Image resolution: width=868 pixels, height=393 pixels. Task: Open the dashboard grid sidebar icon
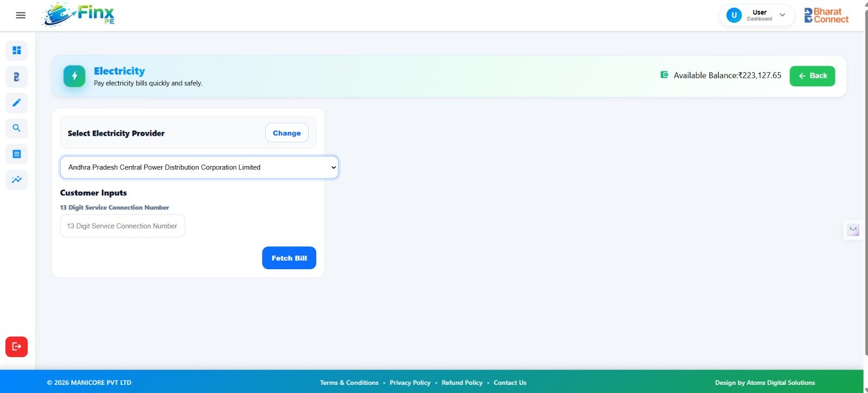click(17, 50)
